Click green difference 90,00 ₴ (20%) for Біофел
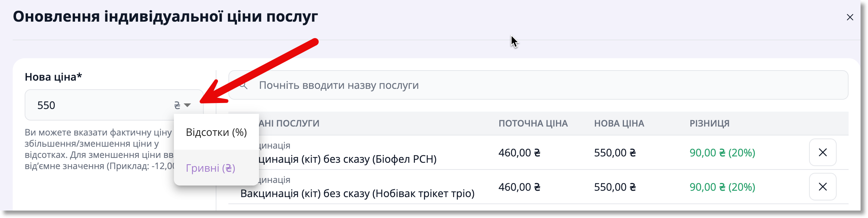868x218 pixels. [x=722, y=153]
